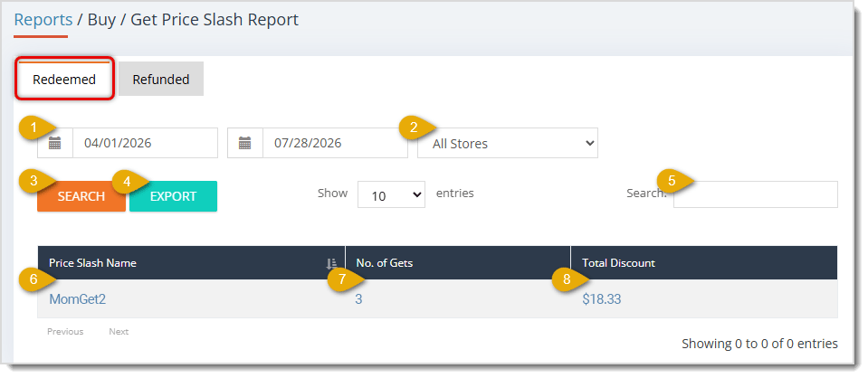
Task: Switch to the Redeemed tab
Action: [64, 80]
